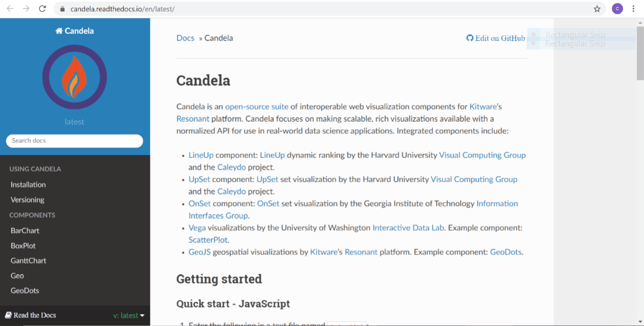Expand the version selector v: latest
This screenshot has width=644, height=326.
pos(129,315)
